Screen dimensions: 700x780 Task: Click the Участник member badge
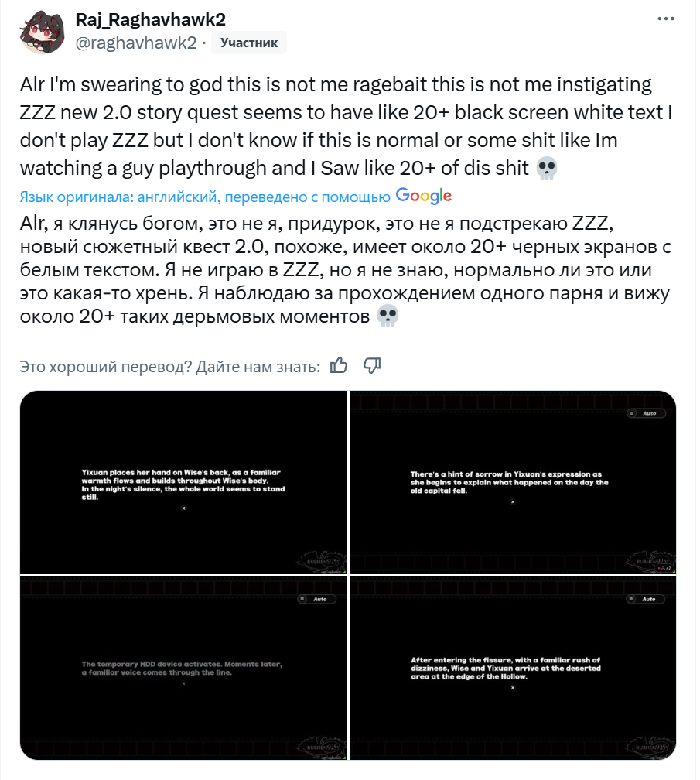click(249, 43)
